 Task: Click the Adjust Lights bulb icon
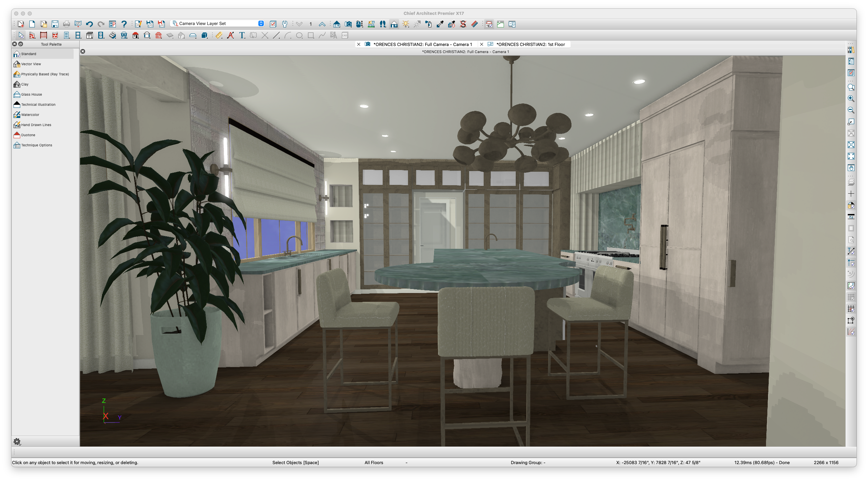[405, 24]
